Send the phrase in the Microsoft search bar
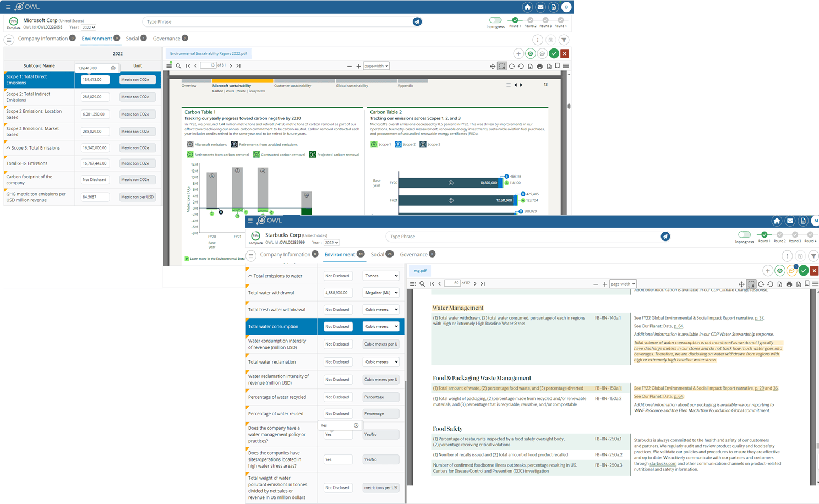 (x=417, y=21)
